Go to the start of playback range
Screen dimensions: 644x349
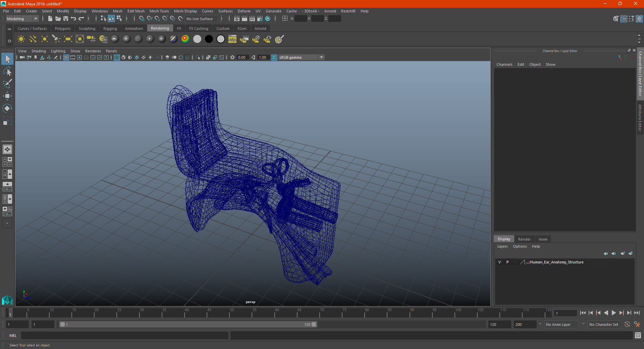[583, 313]
